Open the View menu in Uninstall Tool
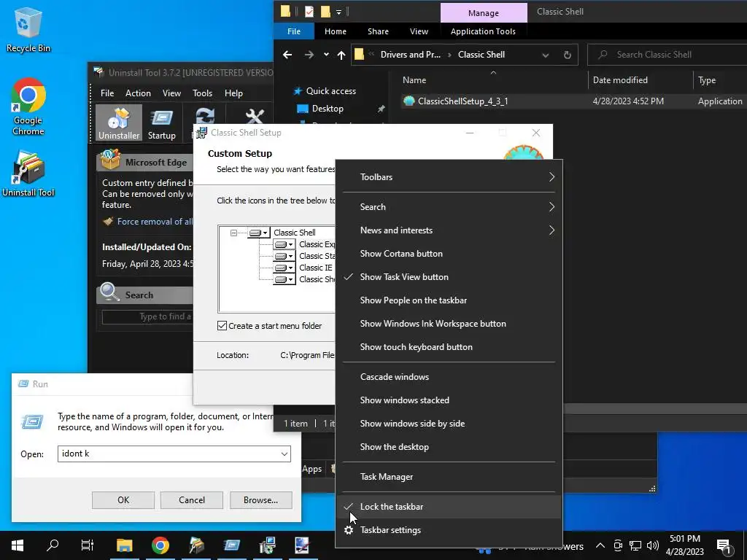 point(171,93)
